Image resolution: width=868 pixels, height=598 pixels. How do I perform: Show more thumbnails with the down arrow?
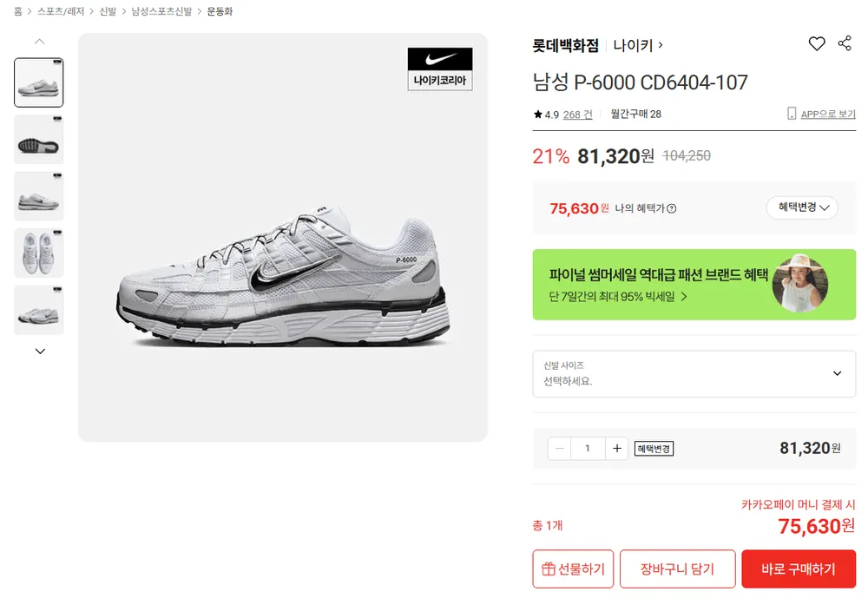coord(40,351)
